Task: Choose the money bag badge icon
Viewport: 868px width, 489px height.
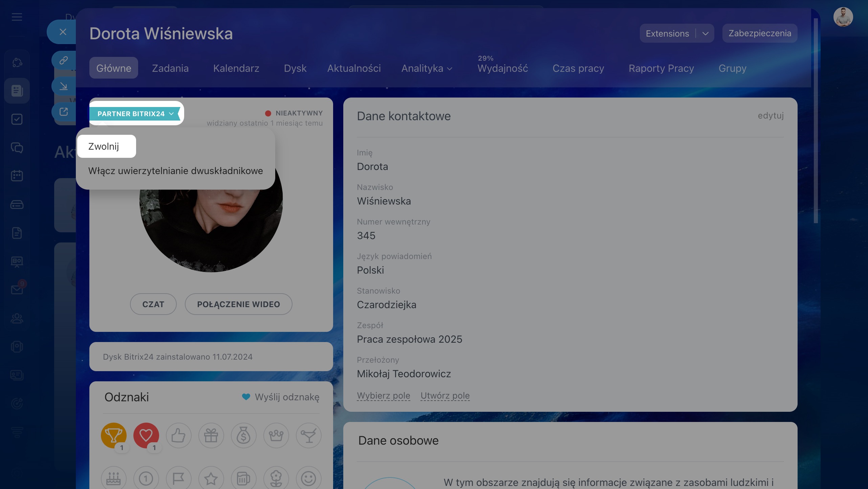Action: coord(243,435)
